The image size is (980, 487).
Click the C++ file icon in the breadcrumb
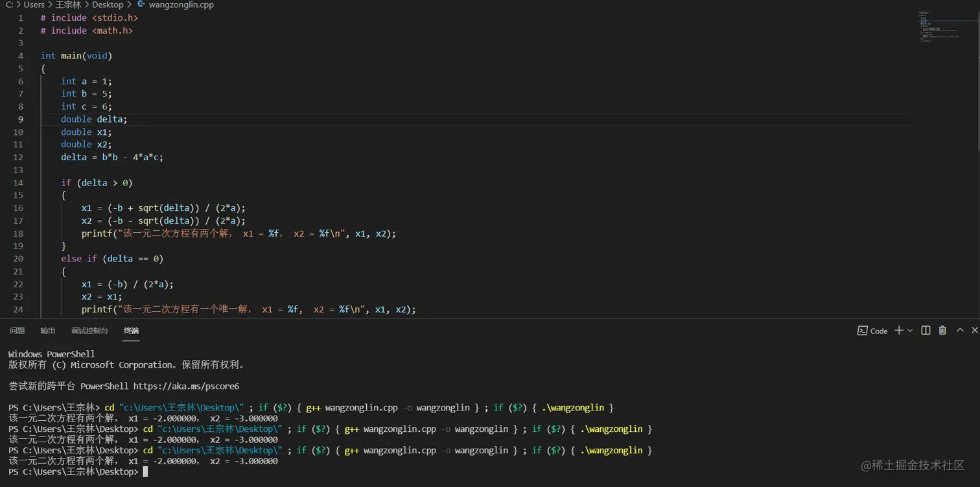(142, 5)
